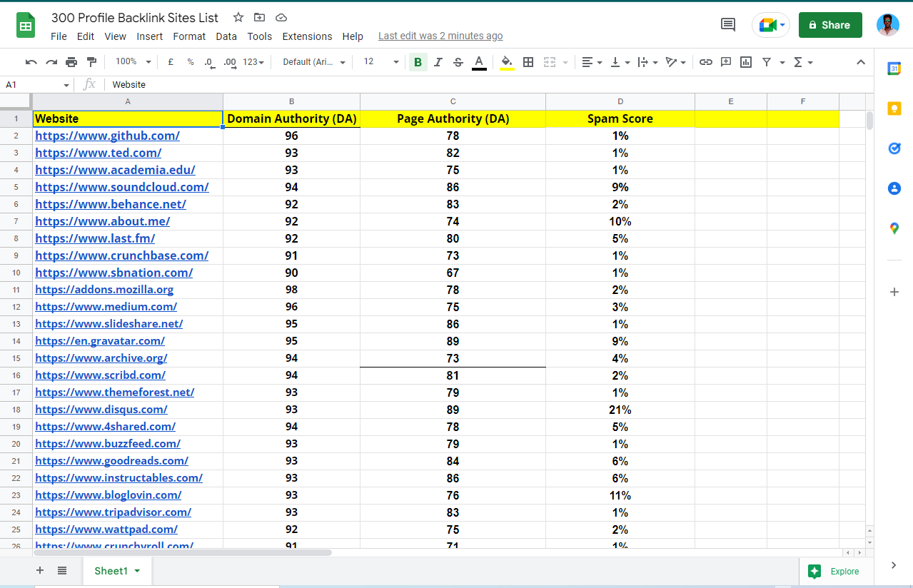913x588 pixels.
Task: Open the github.com link in cell A2
Action: click(107, 136)
